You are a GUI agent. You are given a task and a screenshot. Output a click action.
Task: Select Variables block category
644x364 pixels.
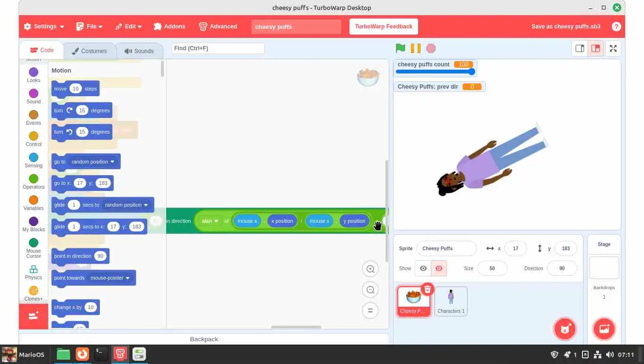click(34, 203)
